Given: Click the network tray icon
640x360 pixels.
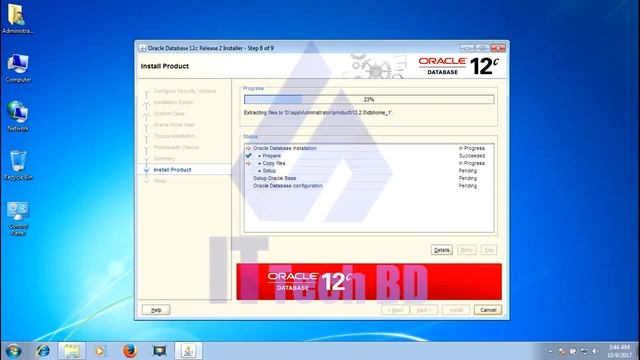Looking at the screenshot, I should [x=584, y=351].
